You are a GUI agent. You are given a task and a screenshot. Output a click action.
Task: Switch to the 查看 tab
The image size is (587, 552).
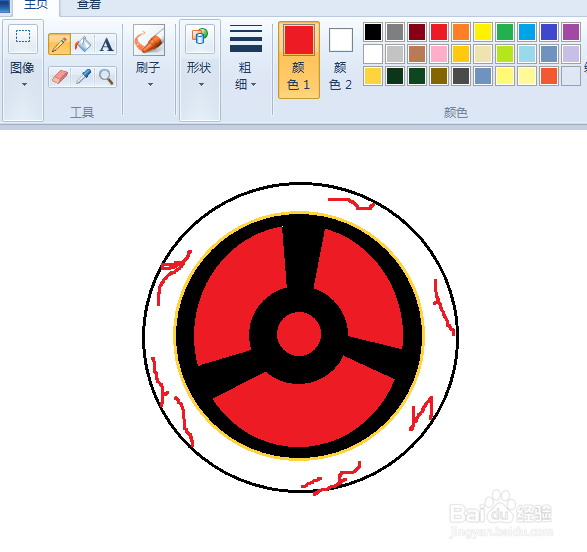tap(89, 6)
